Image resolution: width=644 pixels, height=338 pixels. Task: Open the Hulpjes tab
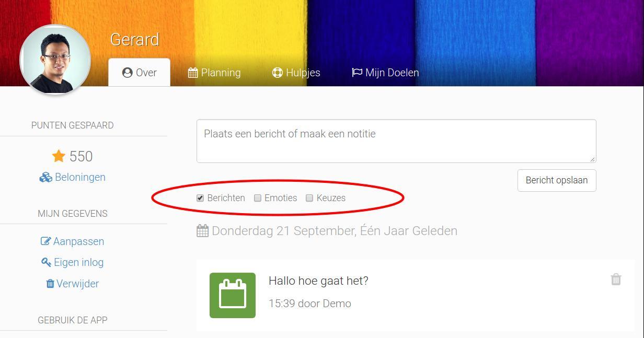(296, 73)
